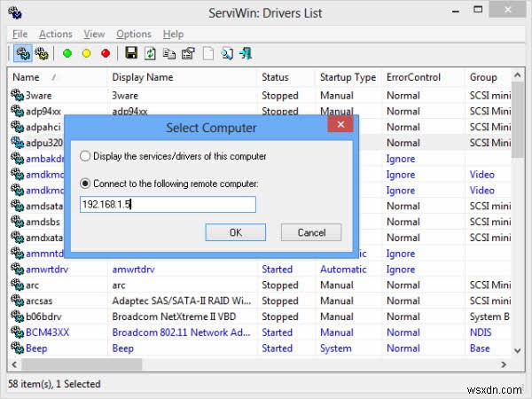
Task: Click 'Base' group in the Beep row
Action: (x=480, y=348)
